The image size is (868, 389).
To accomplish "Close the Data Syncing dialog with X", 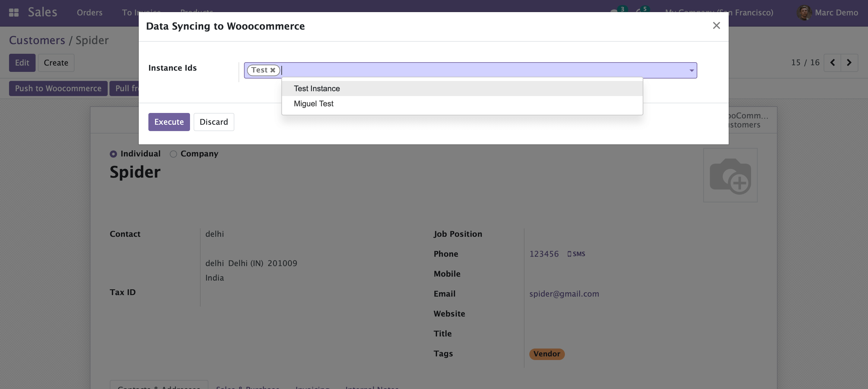I will pyautogui.click(x=716, y=26).
